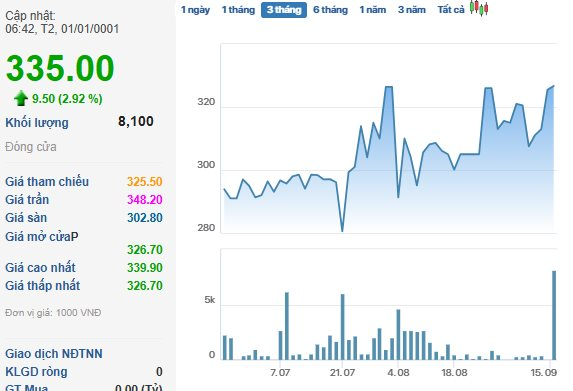This screenshot has height=391, width=573.
Task: Select the 1 ngày time range
Action: tap(196, 10)
